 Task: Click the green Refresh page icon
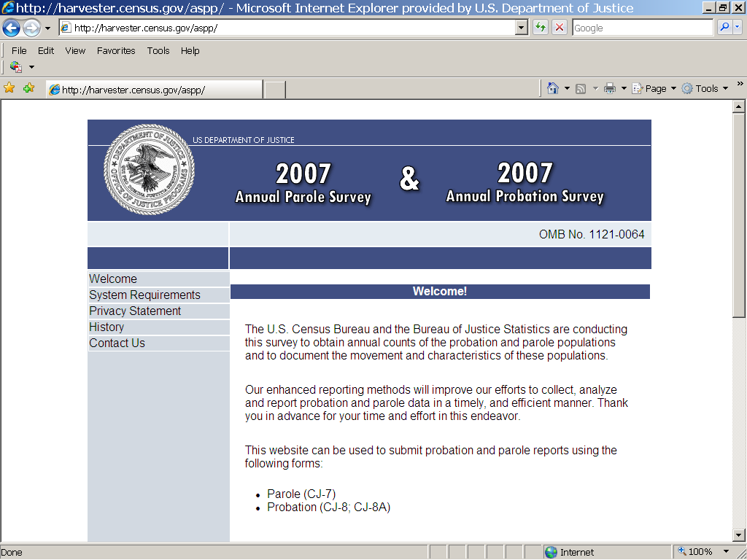click(x=541, y=28)
